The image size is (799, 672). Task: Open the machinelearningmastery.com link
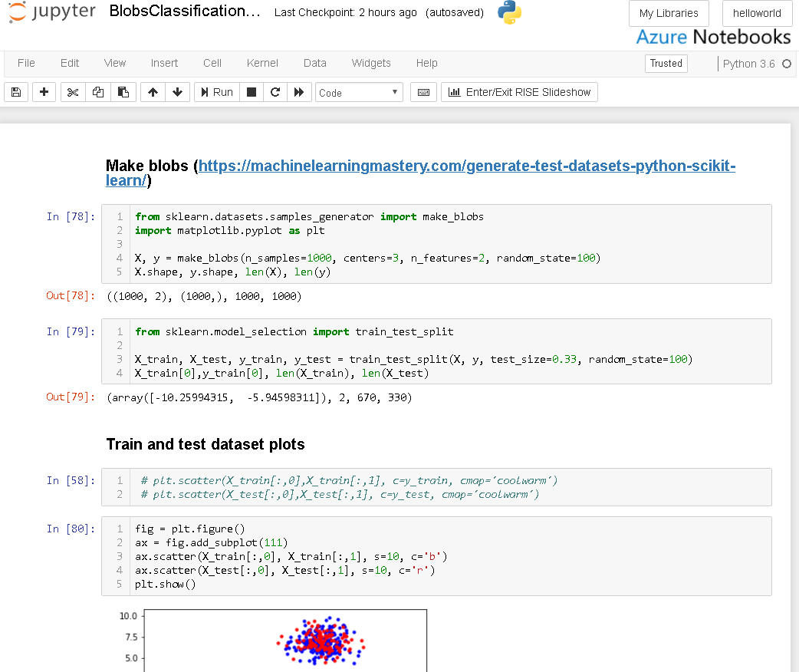click(420, 173)
